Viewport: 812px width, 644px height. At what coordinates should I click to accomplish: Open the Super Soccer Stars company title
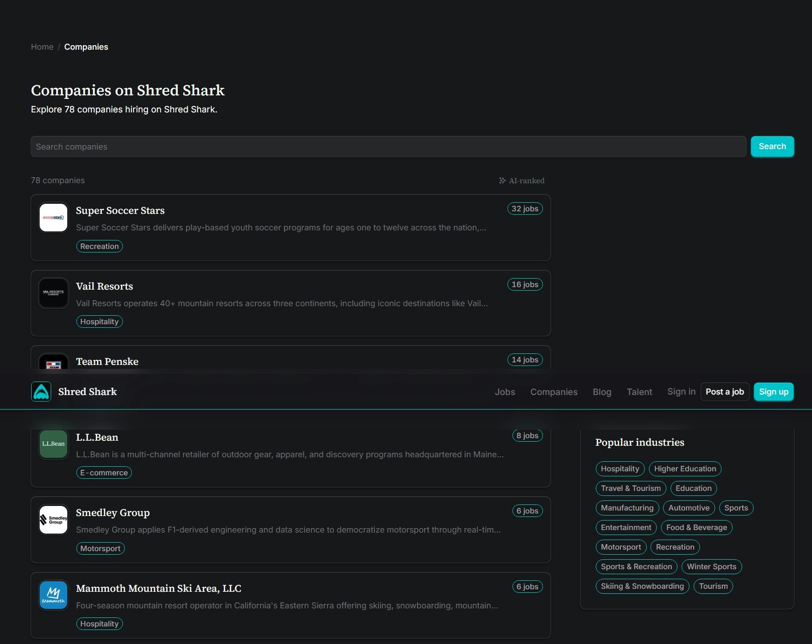(x=120, y=210)
